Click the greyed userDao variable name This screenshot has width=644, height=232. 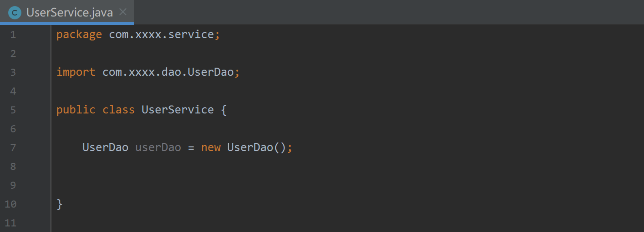pos(158,148)
